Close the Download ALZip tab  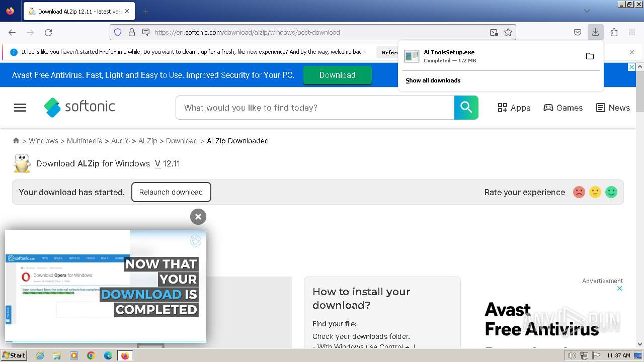[x=127, y=11]
